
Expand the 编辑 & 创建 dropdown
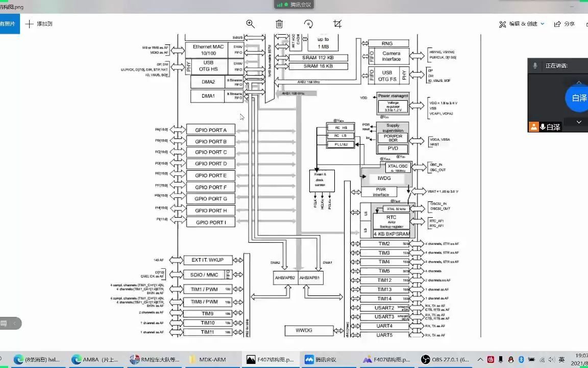542,24
